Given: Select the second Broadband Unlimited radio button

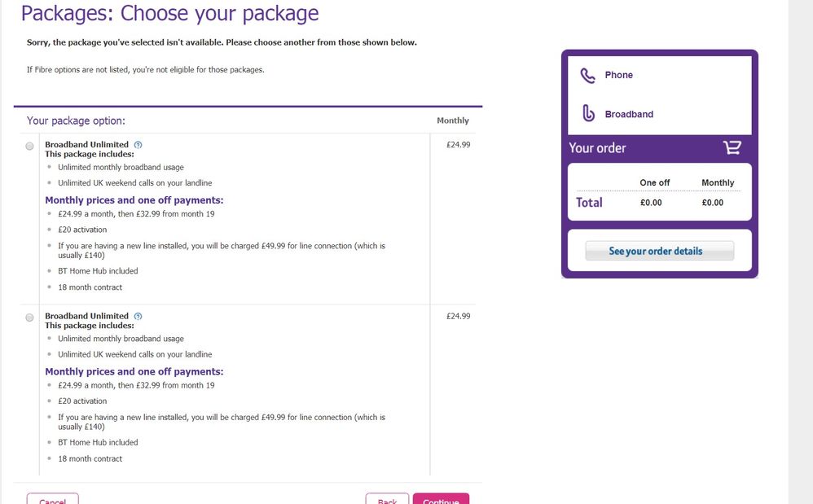Looking at the screenshot, I should tap(30, 317).
